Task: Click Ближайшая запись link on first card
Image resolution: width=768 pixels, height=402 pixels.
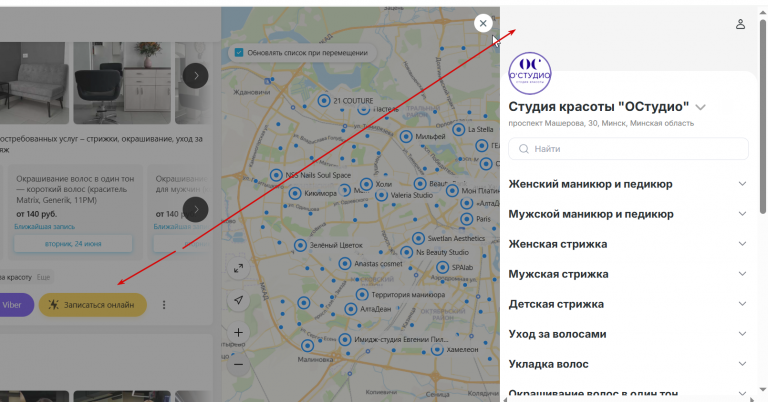Action: [45, 227]
